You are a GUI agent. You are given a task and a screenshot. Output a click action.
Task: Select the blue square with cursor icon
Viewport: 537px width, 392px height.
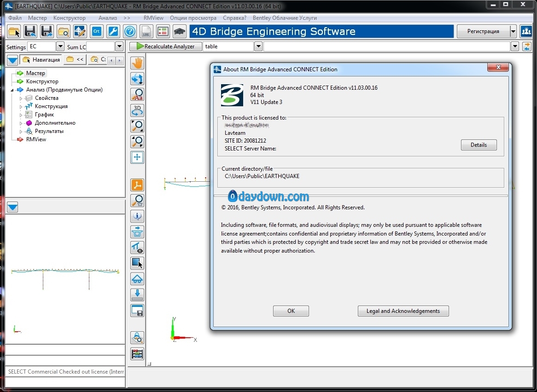137,263
